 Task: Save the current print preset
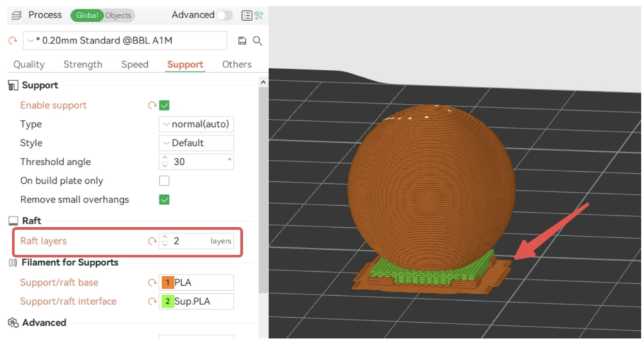click(242, 41)
